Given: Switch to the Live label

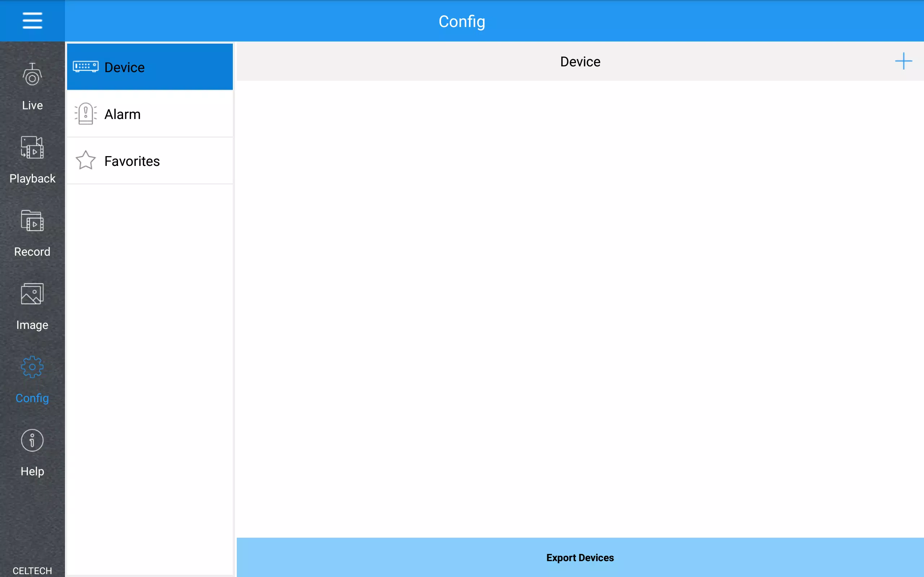Looking at the screenshot, I should point(32,105).
